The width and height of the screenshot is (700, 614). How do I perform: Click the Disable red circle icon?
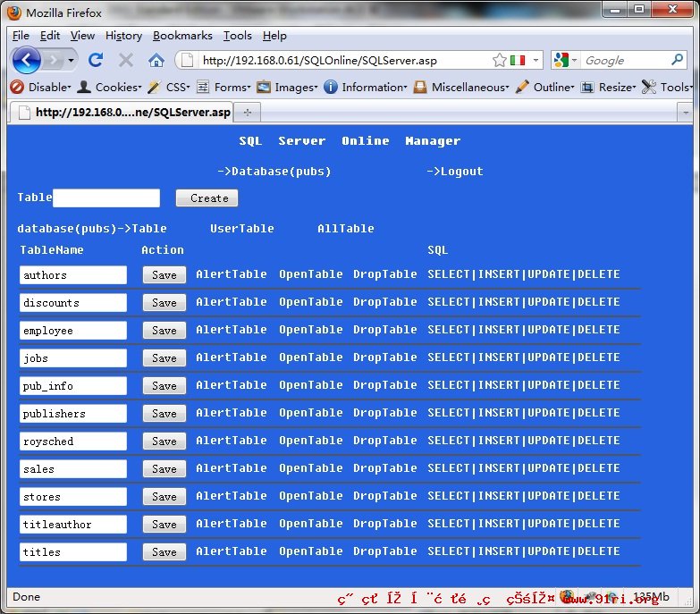click(x=17, y=87)
